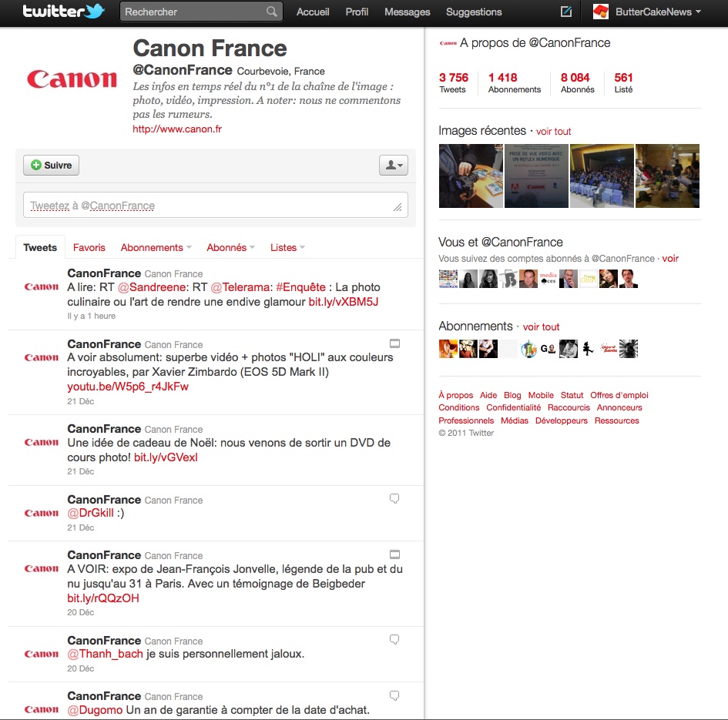Click the speech bubble icon on the @DrGkill tweet
Screen dimensions: 728x720
(x=394, y=498)
